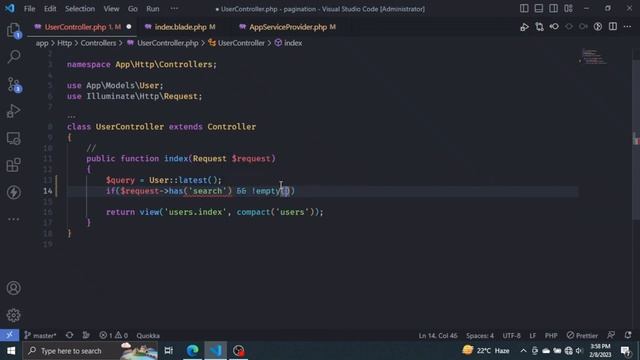The height and width of the screenshot is (360, 640).
Task: Open the View menu
Action: click(x=111, y=9)
